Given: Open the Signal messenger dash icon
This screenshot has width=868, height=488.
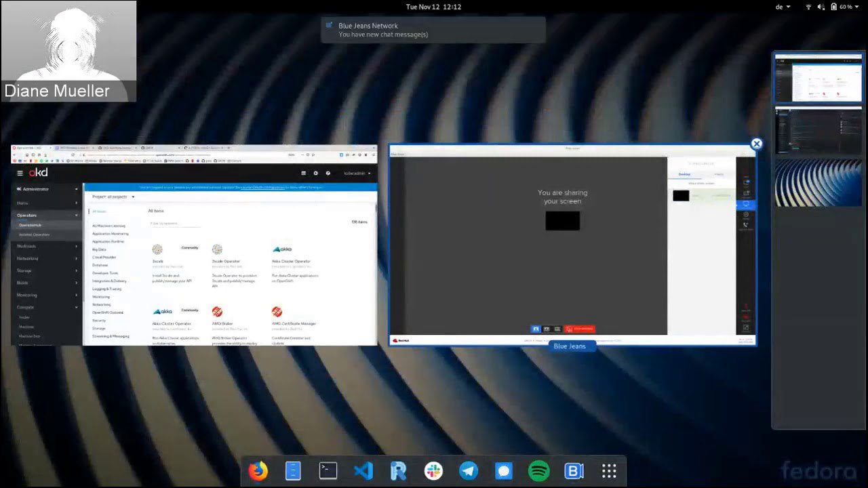Looking at the screenshot, I should point(504,470).
